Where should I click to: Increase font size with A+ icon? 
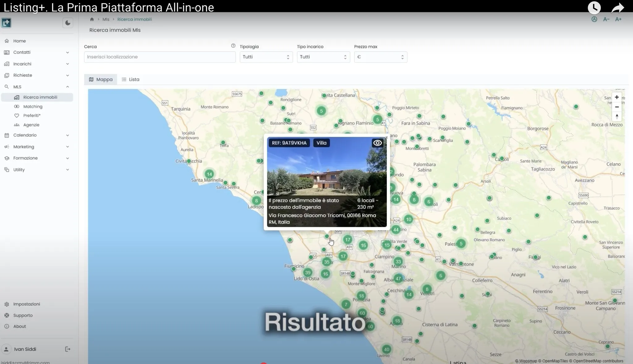pyautogui.click(x=618, y=19)
